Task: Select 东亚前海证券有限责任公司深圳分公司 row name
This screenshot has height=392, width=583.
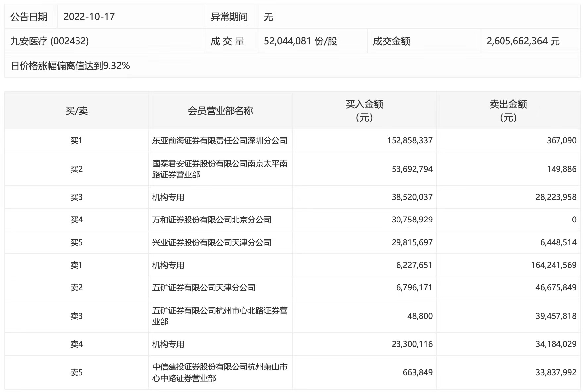Action: [x=220, y=141]
